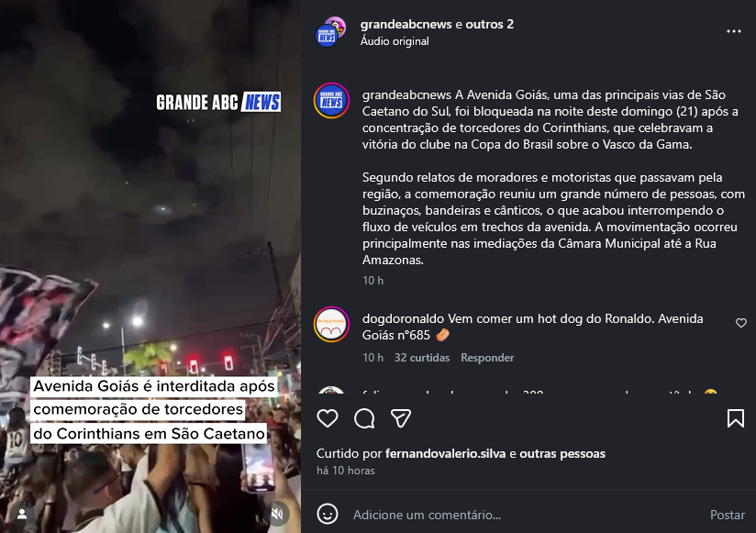Image resolution: width=756 pixels, height=533 pixels.
Task: Open the three-dot more options menu
Action: click(734, 31)
